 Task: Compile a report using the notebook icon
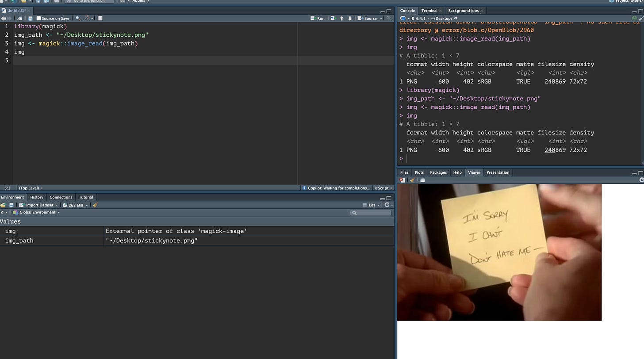pos(100,19)
